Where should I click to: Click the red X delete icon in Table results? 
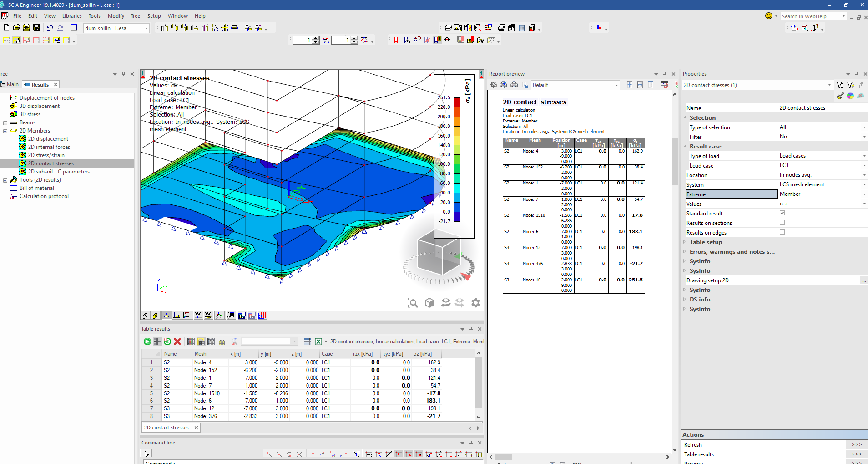point(177,342)
